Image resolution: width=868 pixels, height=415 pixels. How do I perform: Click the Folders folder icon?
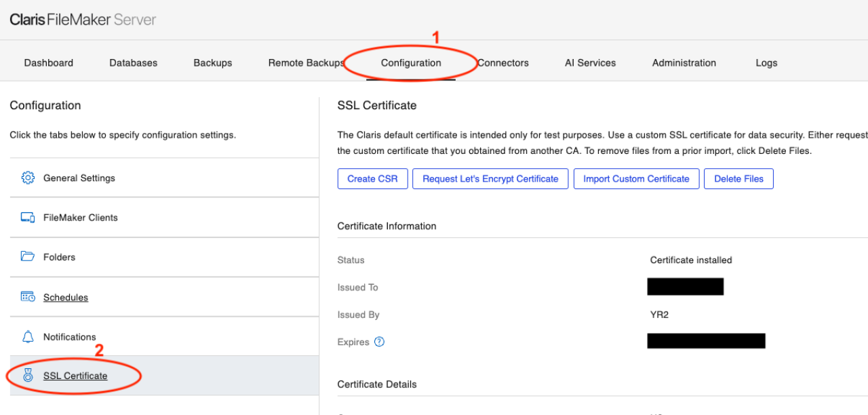click(x=28, y=257)
